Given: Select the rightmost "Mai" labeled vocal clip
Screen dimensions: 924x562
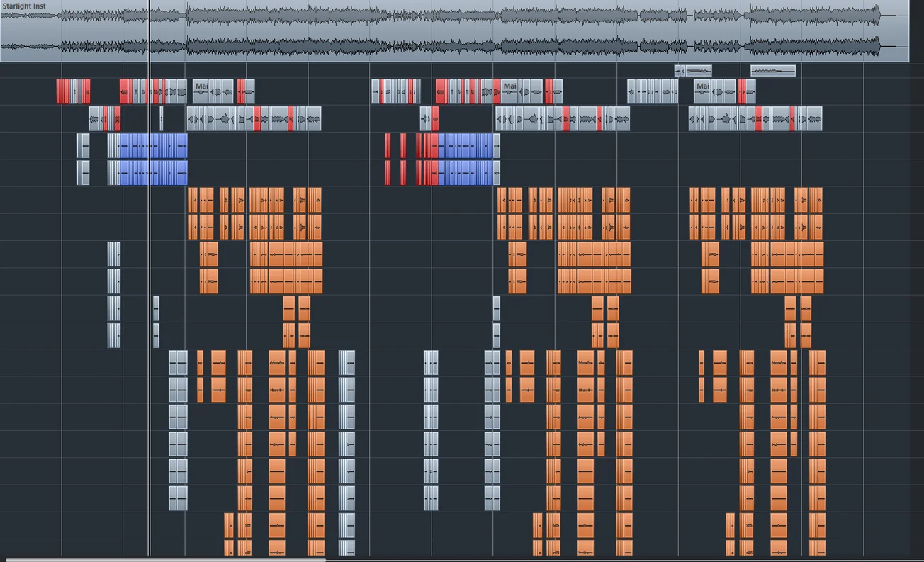Looking at the screenshot, I should [x=702, y=91].
